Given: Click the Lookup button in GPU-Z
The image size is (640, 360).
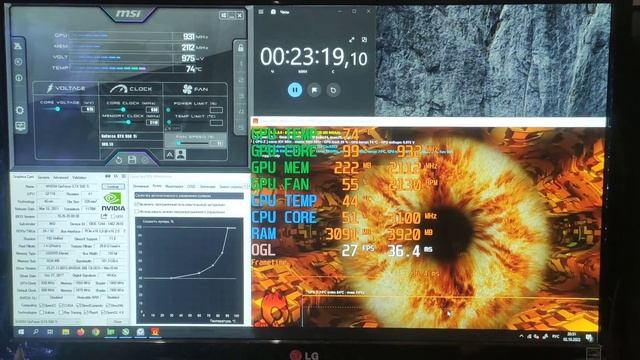Looking at the screenshot, I should point(113,186).
